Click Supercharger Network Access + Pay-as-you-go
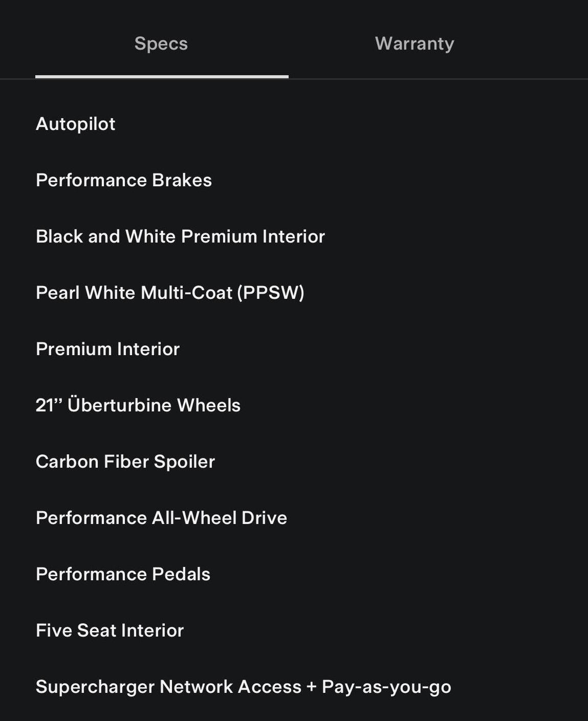Image resolution: width=588 pixels, height=721 pixels. click(243, 687)
